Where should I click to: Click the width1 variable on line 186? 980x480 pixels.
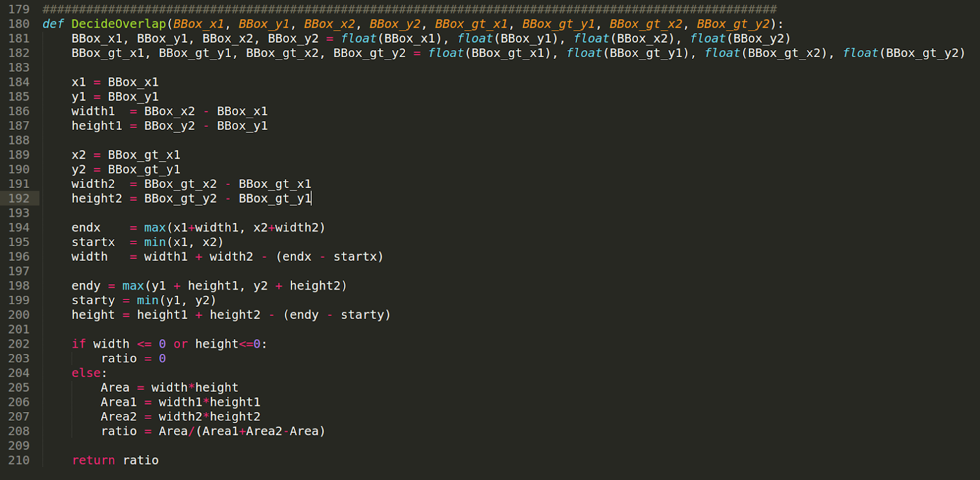[93, 111]
